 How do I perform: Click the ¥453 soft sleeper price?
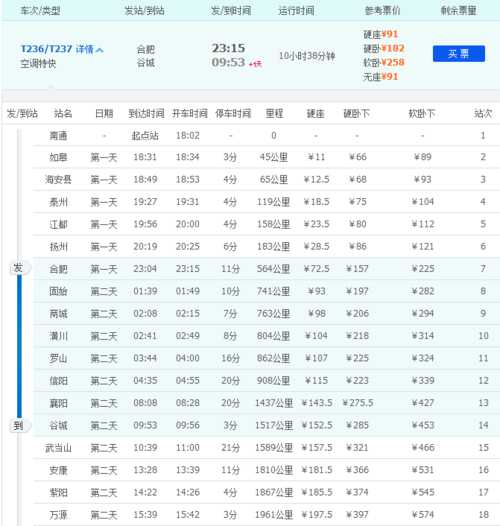point(423,425)
